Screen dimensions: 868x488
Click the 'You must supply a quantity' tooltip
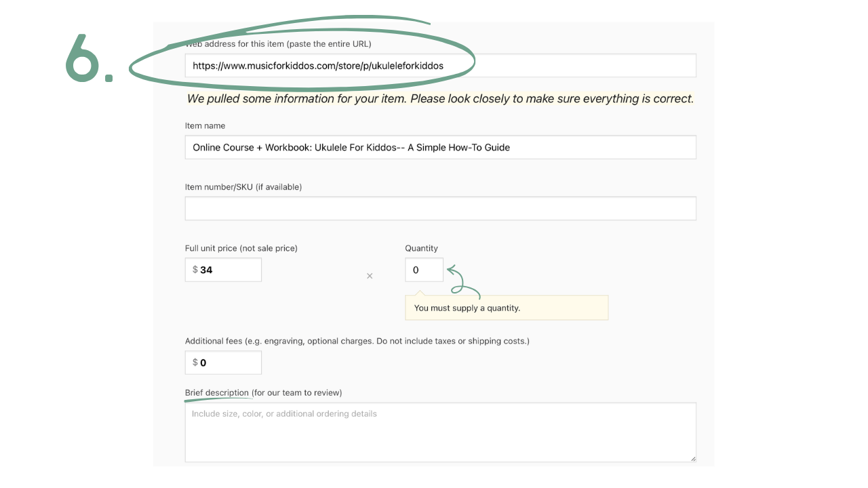tap(507, 308)
